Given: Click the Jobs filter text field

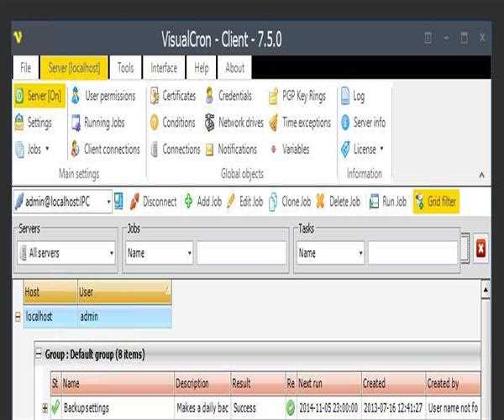Looking at the screenshot, I should coord(242,252).
